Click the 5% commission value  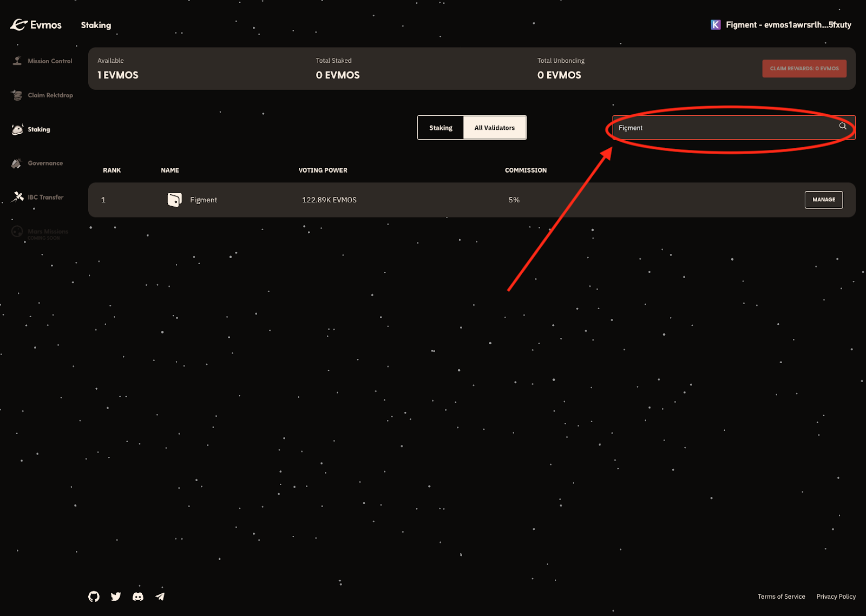pyautogui.click(x=514, y=200)
